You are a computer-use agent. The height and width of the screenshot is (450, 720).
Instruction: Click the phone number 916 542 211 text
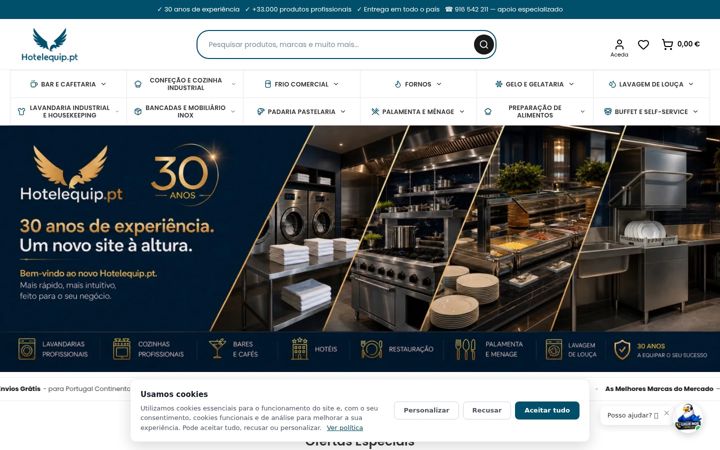tap(471, 9)
